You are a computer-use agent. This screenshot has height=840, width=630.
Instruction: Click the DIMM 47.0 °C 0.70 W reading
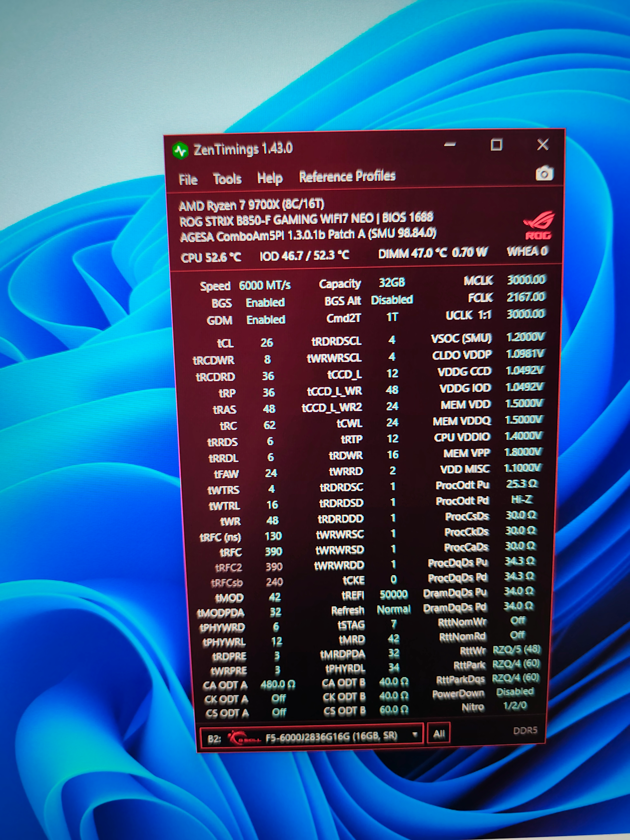(432, 253)
